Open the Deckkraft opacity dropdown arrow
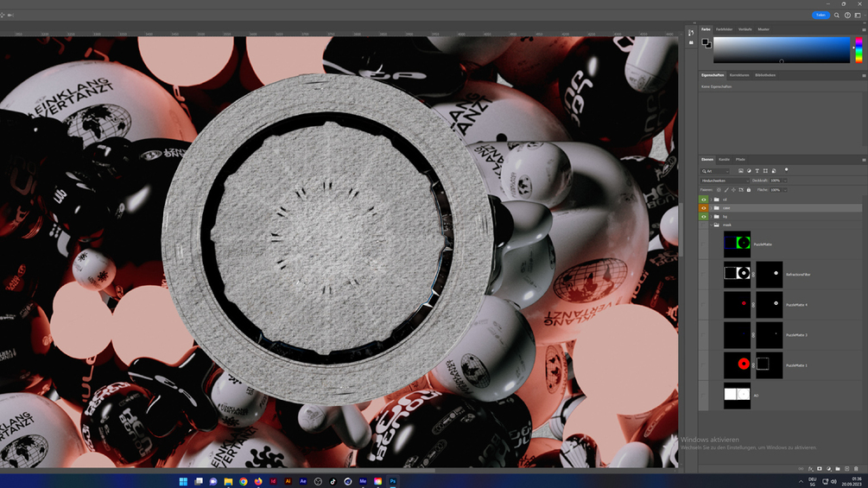868x488 pixels. (x=784, y=181)
